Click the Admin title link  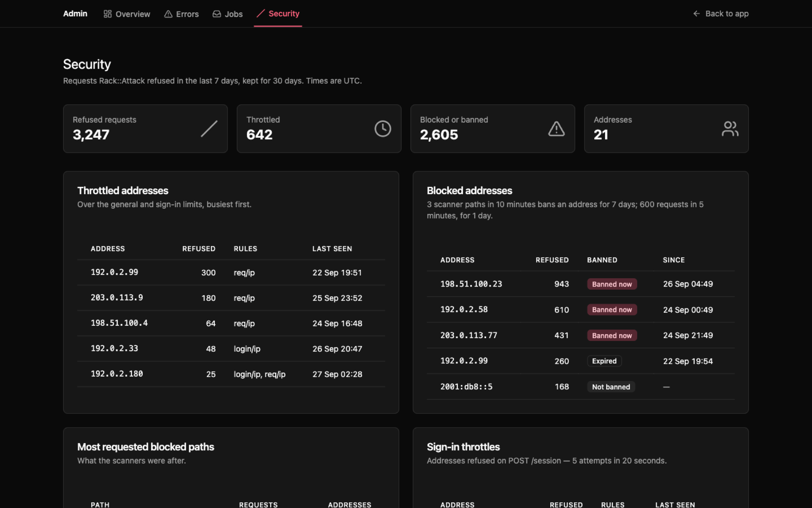tap(75, 13)
